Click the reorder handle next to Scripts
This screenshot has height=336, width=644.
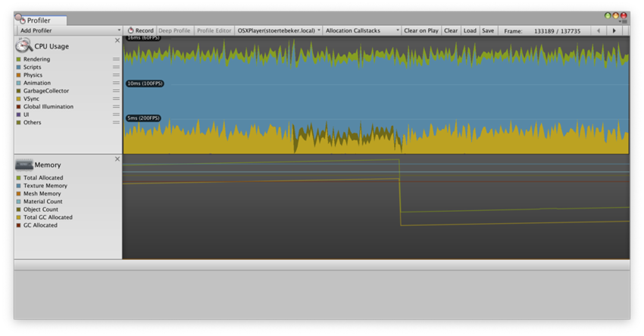[116, 68]
